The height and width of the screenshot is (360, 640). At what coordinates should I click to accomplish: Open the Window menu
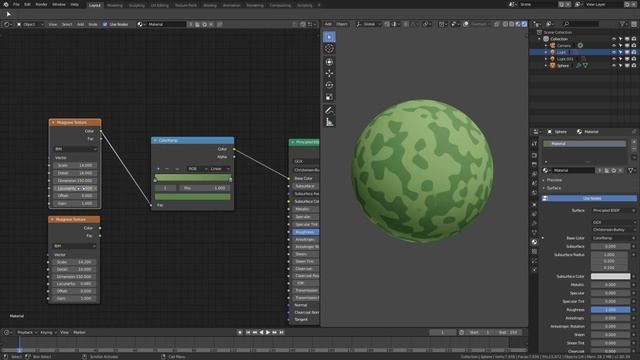pyautogui.click(x=59, y=4)
